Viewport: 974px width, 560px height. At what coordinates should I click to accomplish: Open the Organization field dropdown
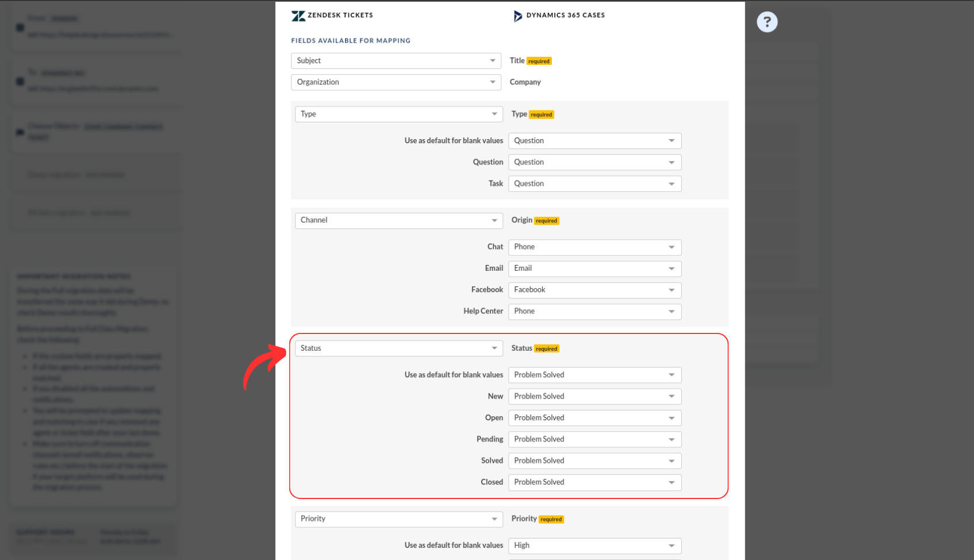coord(396,82)
